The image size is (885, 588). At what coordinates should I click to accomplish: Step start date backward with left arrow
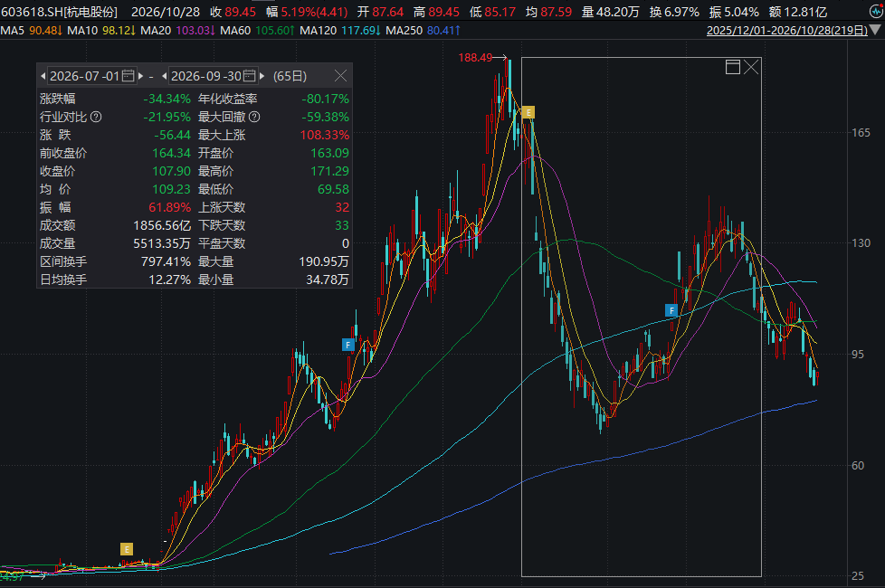click(x=43, y=76)
